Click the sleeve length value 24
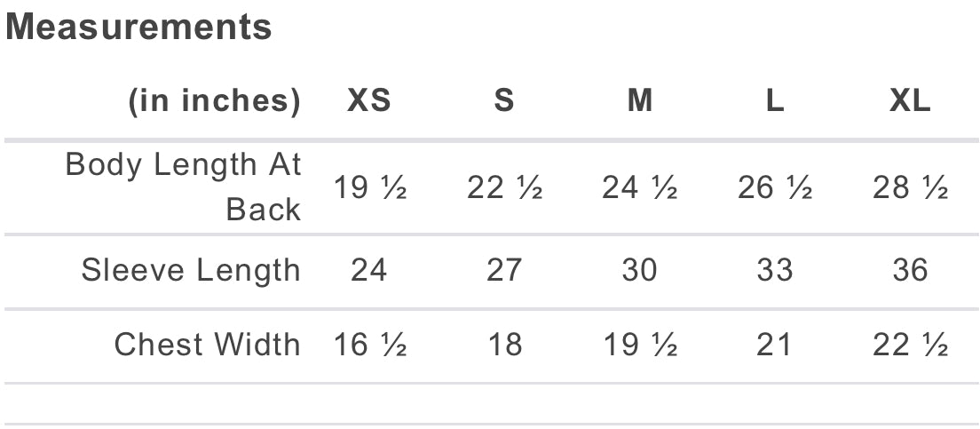 [369, 270]
